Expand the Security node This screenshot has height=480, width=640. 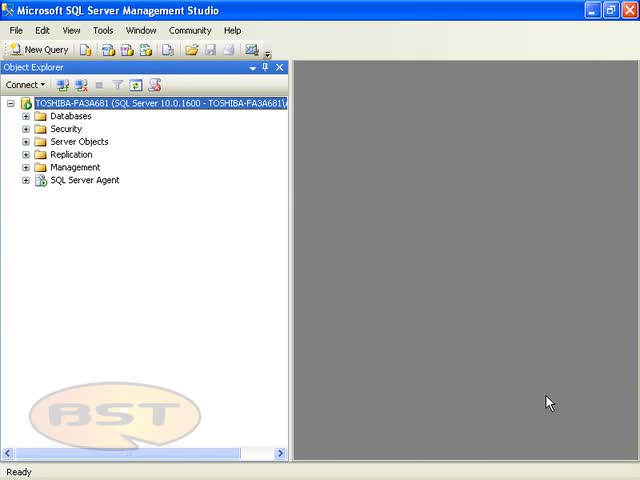pyautogui.click(x=26, y=129)
